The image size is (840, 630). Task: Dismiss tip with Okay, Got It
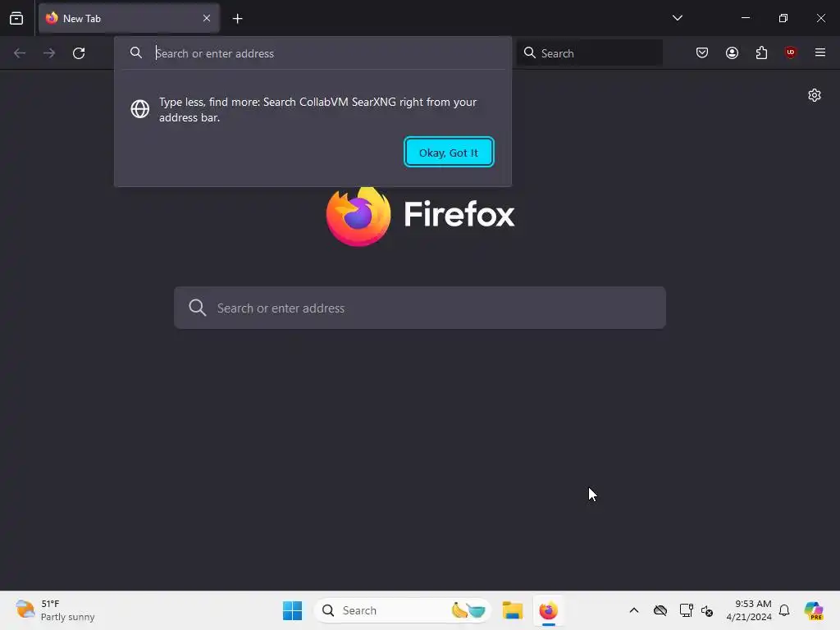click(449, 152)
